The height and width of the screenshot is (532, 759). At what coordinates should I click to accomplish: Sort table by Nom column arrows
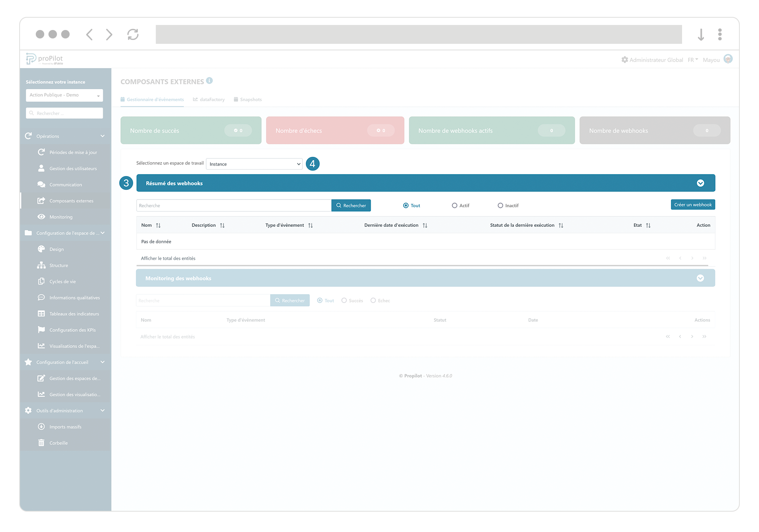pos(158,226)
